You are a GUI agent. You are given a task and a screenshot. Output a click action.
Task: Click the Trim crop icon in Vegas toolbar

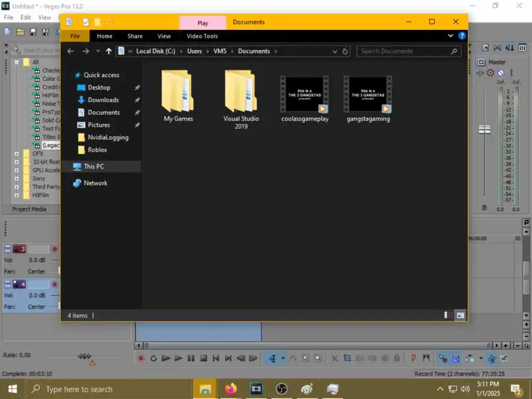point(347,358)
